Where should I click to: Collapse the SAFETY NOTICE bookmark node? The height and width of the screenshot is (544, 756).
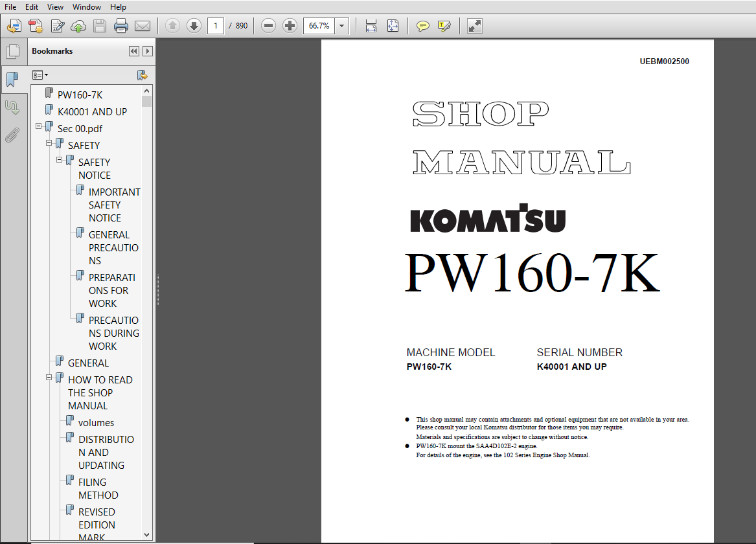click(60, 160)
